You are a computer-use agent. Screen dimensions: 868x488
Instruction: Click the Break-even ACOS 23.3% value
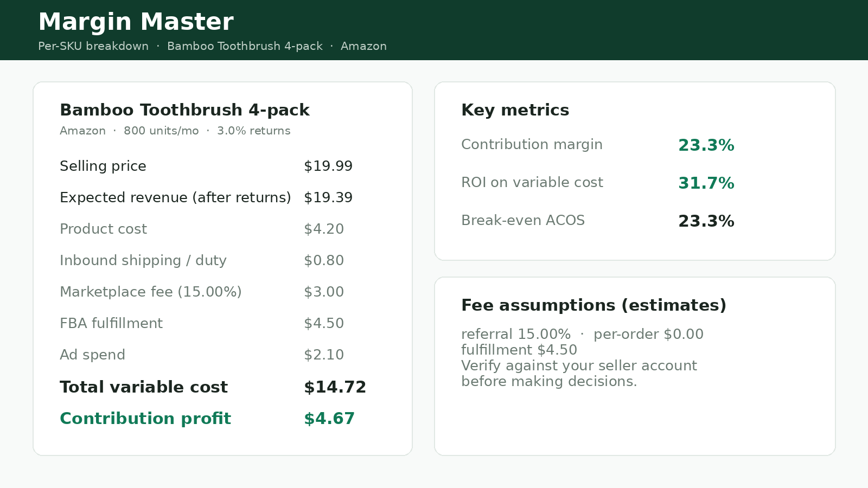click(x=706, y=221)
